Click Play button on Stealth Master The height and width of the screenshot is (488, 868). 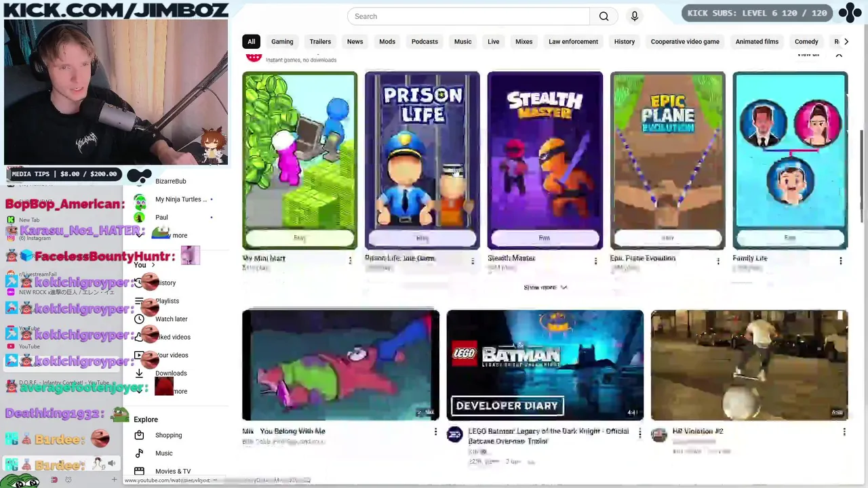(545, 238)
